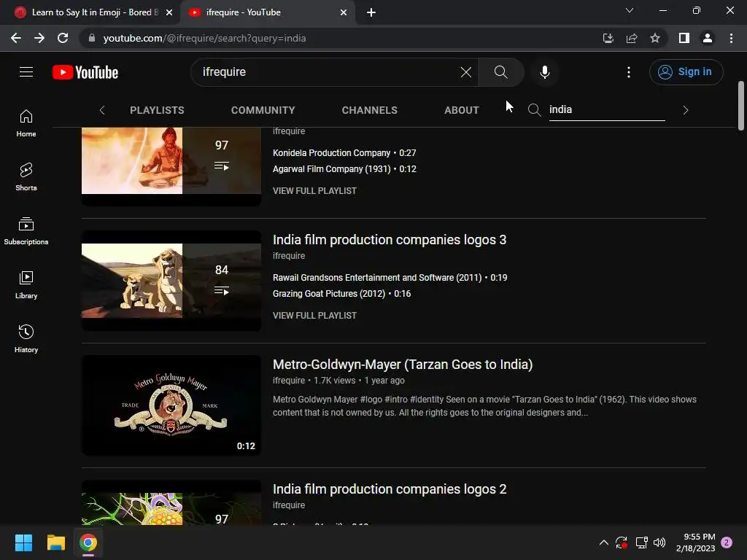
Task: Switch to the COMMUNITY tab
Action: (263, 110)
